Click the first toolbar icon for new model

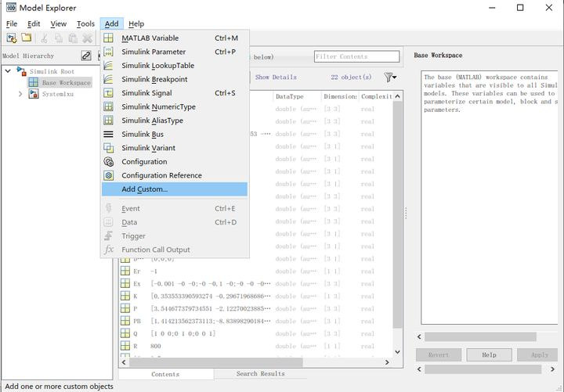tap(12, 38)
